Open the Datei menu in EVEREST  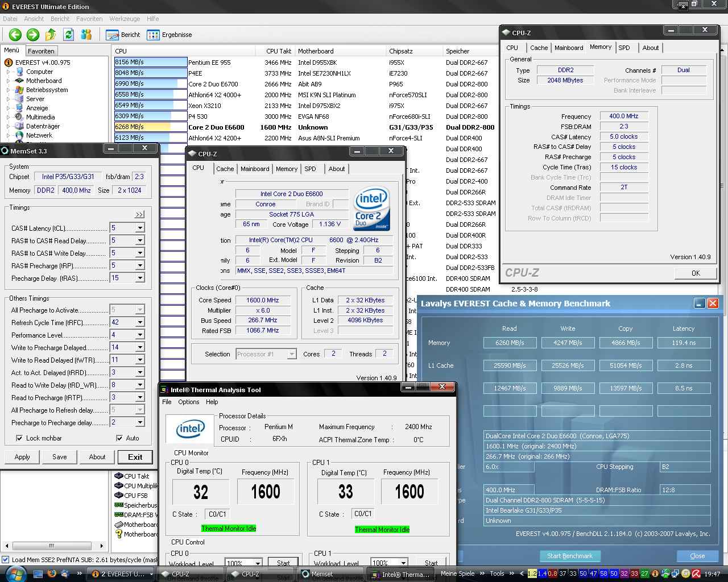pos(10,19)
